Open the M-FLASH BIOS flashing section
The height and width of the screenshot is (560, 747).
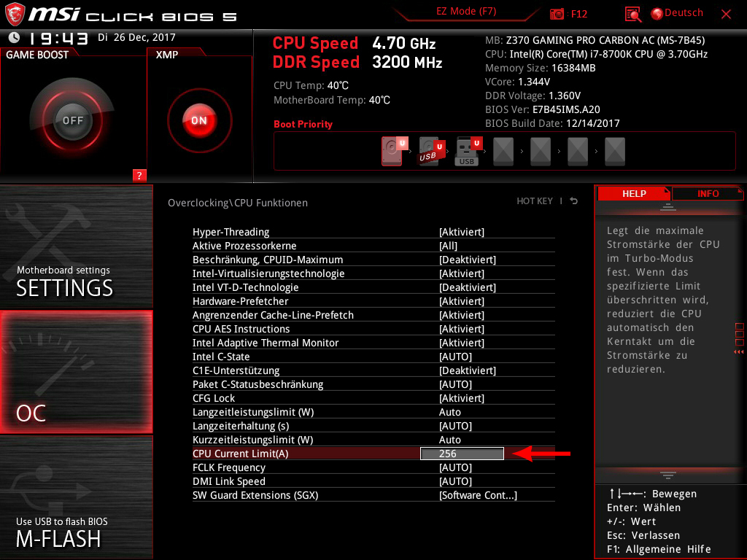(x=76, y=497)
